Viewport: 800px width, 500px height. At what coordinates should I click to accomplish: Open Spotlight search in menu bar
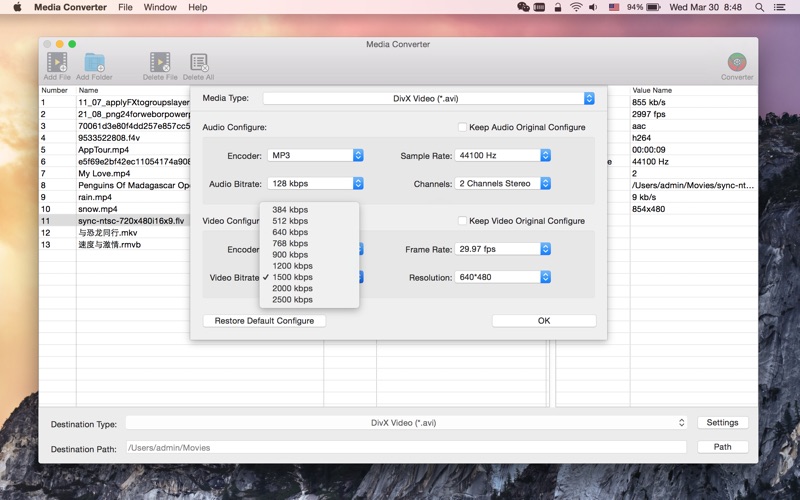point(759,7)
